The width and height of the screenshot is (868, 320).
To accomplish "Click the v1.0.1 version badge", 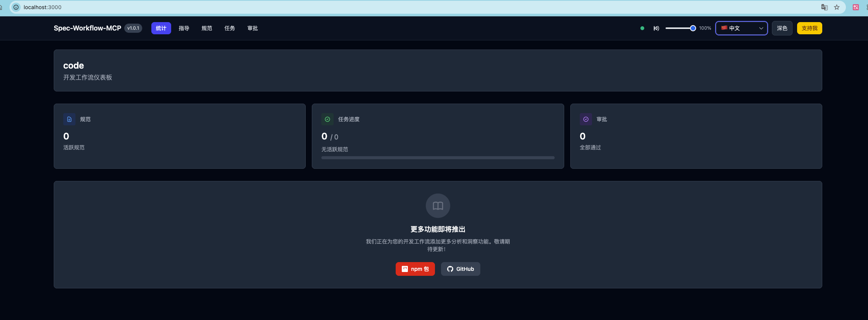I will coord(133,28).
